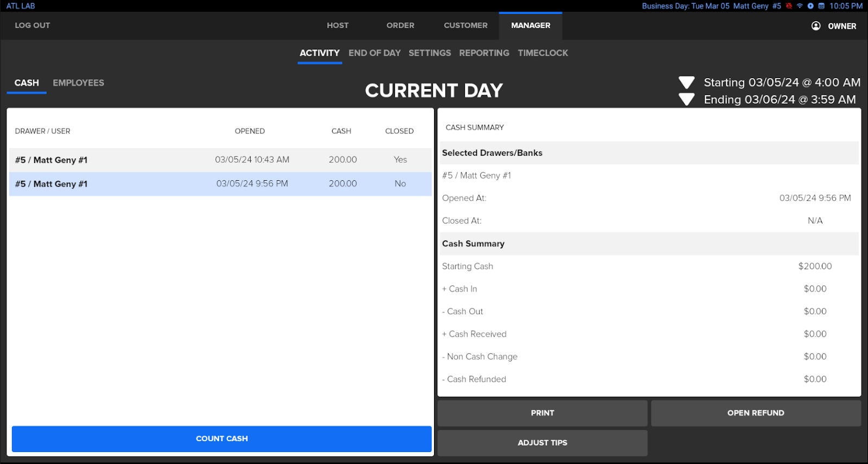Print the cash summary

pos(542,413)
